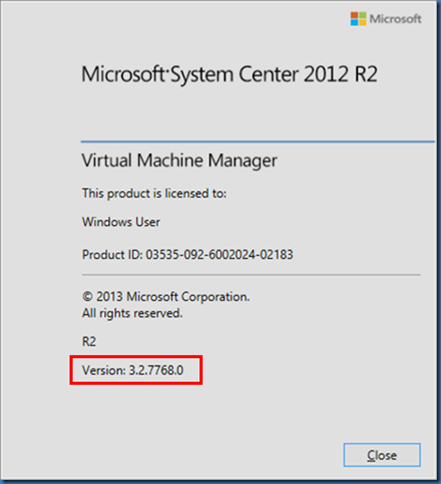Click the blue separator line under the title
Image resolution: width=441 pixels, height=484 pixels.
coord(258,142)
